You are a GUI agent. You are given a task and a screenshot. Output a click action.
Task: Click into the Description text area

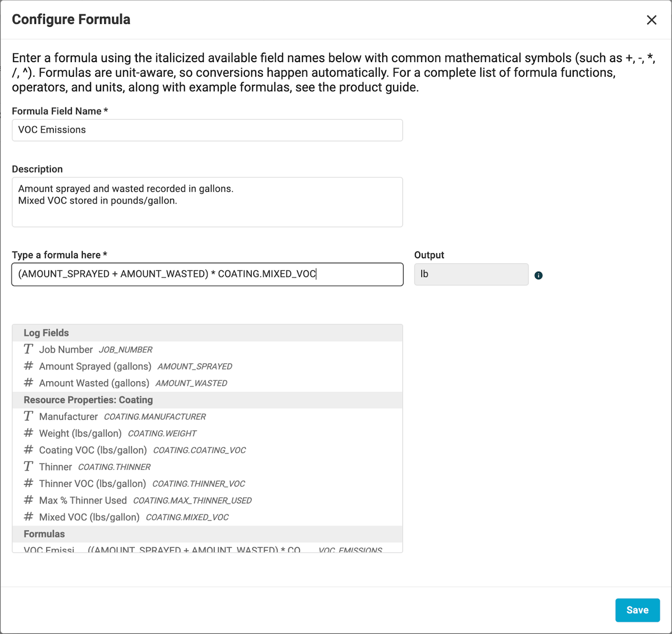click(207, 202)
